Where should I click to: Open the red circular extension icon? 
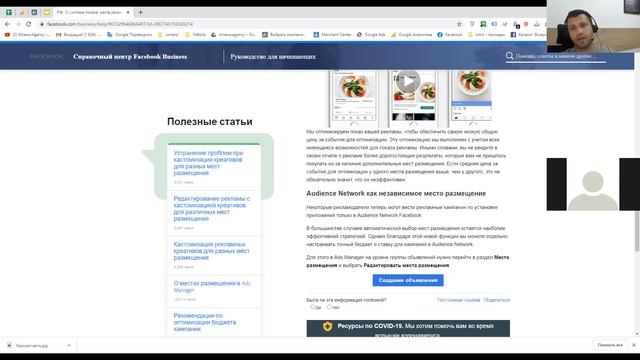pyautogui.click(x=526, y=24)
